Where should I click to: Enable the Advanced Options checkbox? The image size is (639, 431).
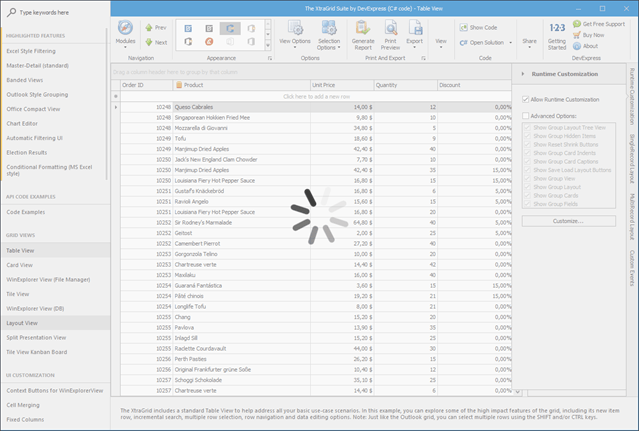click(526, 116)
